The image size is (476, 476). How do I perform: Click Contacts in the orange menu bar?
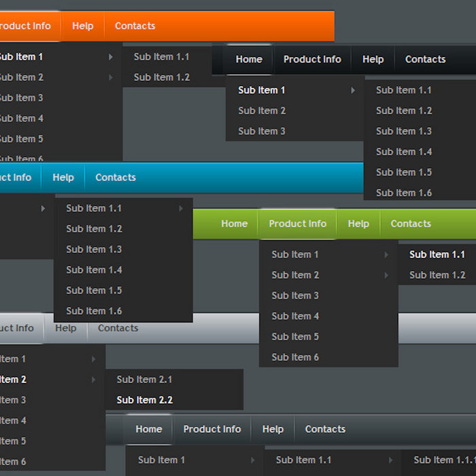click(x=135, y=26)
